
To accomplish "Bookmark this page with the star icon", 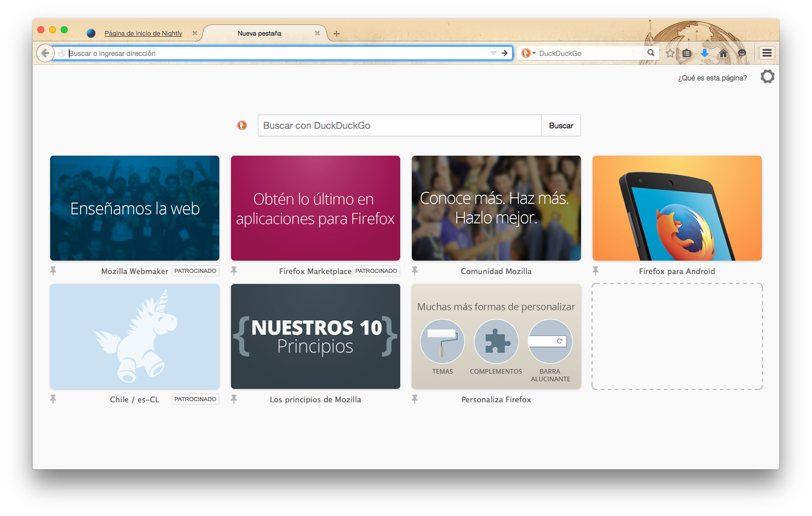I will (670, 53).
